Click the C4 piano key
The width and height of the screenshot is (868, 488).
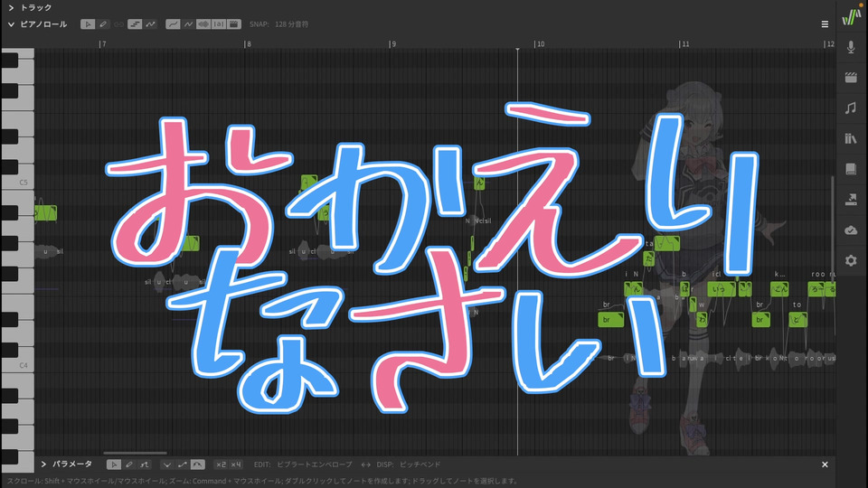point(18,364)
